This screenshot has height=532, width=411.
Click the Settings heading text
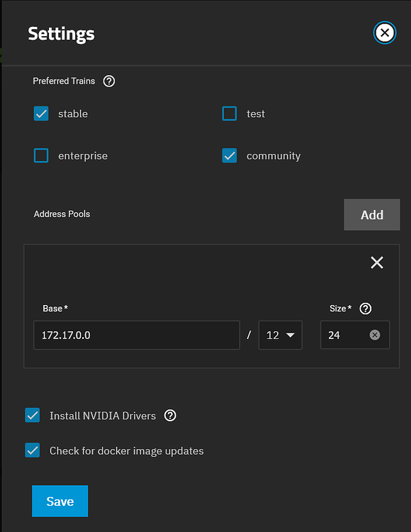point(62,34)
